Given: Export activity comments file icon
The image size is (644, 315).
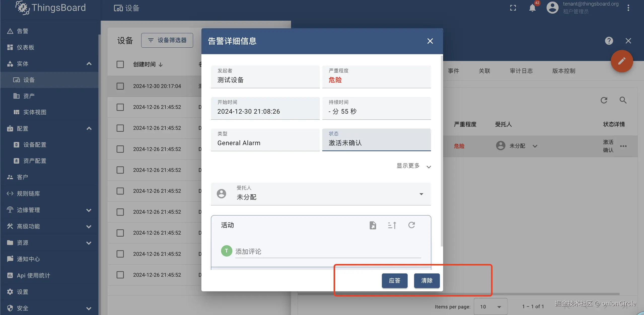Looking at the screenshot, I should point(373,225).
